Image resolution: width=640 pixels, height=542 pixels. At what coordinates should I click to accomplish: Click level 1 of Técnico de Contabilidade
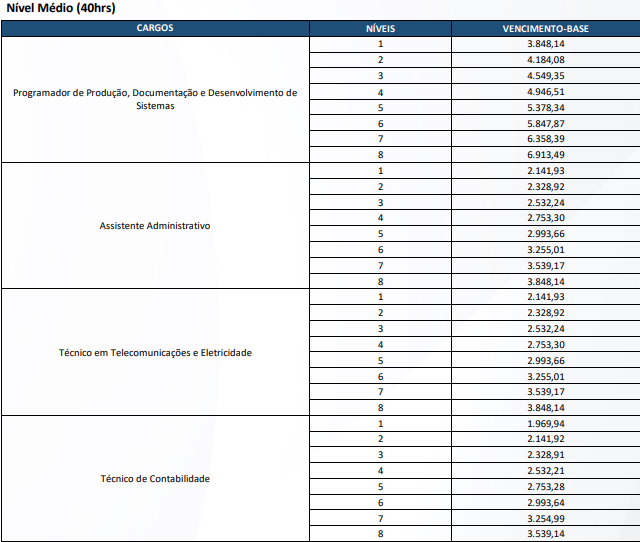coord(380,424)
